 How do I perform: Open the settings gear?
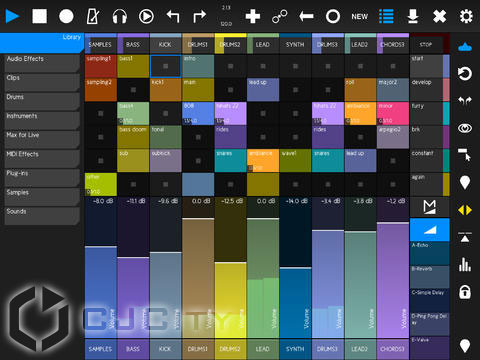coord(466,16)
